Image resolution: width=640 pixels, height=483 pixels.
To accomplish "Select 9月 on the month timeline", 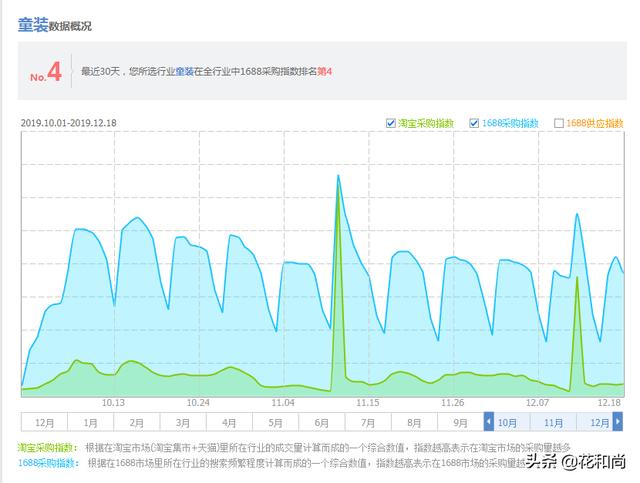I will (460, 422).
